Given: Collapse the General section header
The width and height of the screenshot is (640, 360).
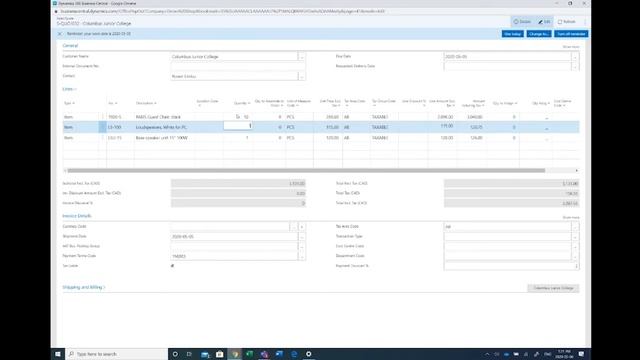Looking at the screenshot, I should (70, 46).
